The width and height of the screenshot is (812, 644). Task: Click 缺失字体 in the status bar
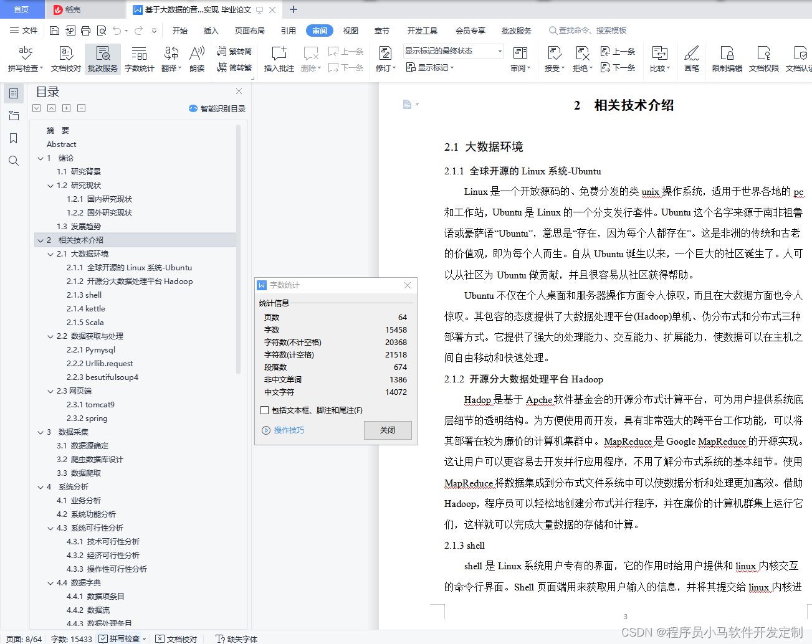[x=237, y=639]
